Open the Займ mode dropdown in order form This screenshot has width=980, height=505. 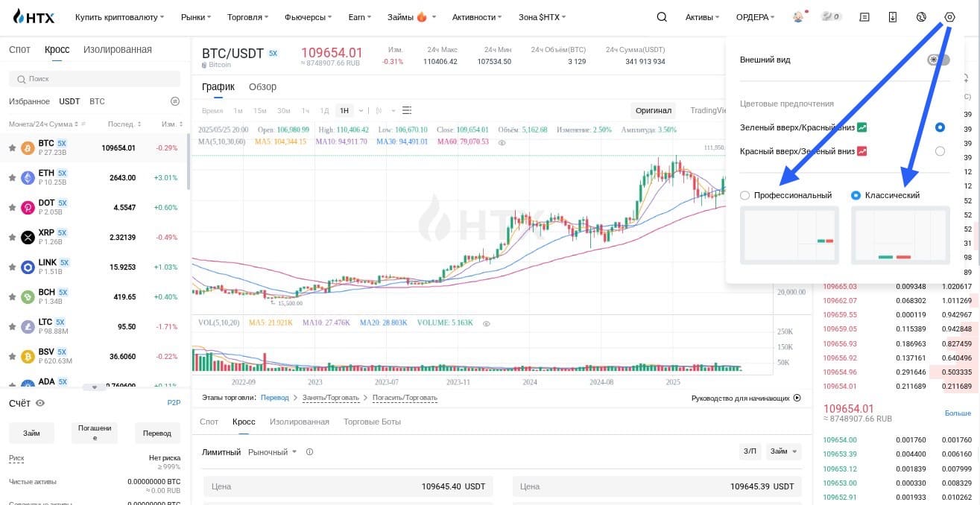783,451
